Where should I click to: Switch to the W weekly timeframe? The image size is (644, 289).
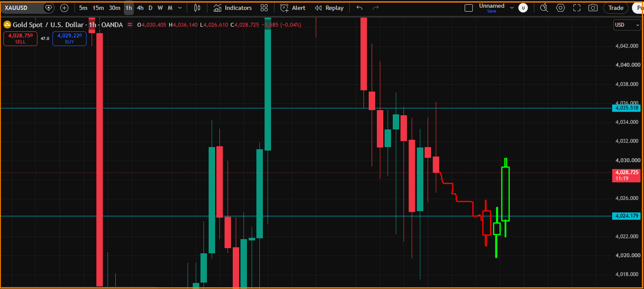(x=160, y=8)
